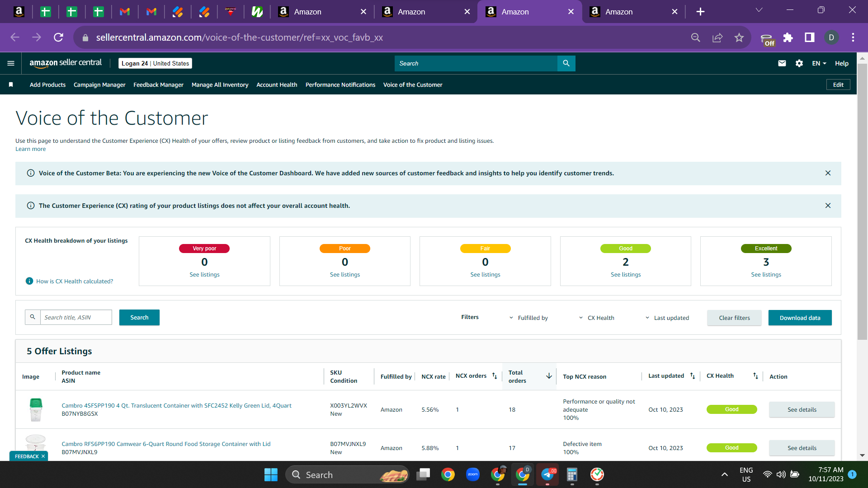The height and width of the screenshot is (488, 868).
Task: Show hidden system tray icons
Action: coord(724,474)
